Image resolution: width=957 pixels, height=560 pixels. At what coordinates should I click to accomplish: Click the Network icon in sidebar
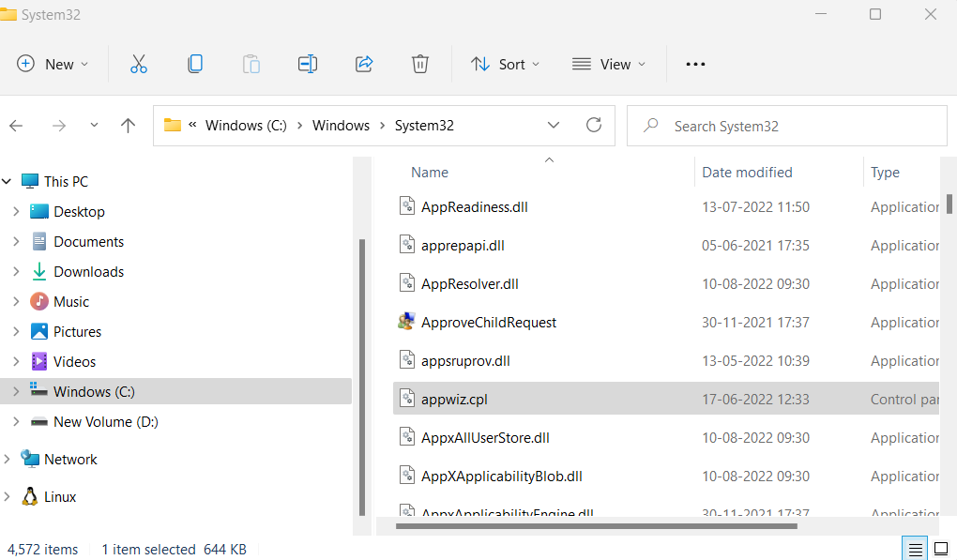(x=29, y=459)
